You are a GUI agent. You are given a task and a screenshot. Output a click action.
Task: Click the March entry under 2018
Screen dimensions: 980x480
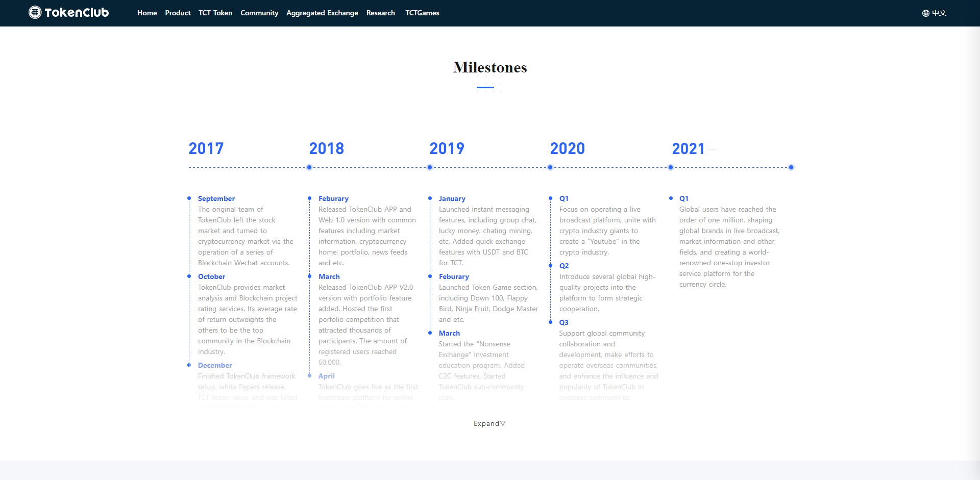pos(329,276)
